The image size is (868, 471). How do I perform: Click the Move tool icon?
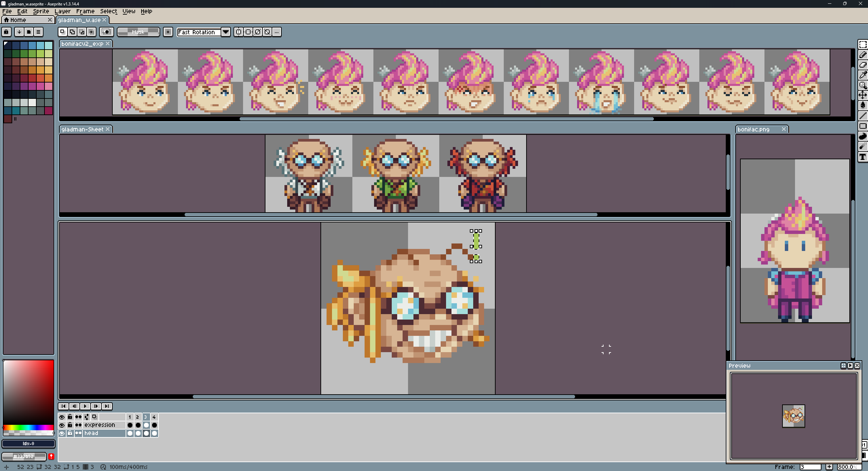coord(863,95)
